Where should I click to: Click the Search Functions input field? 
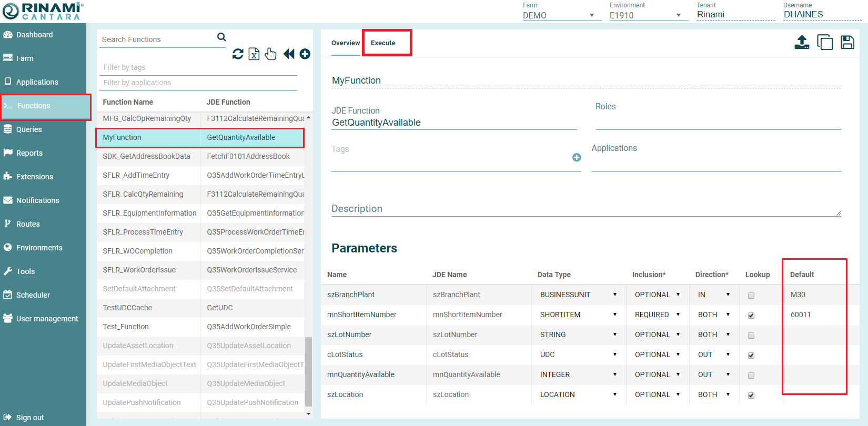click(158, 39)
